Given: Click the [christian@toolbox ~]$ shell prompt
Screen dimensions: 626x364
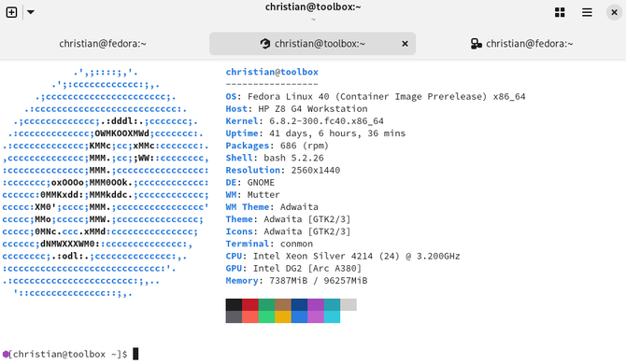Looking at the screenshot, I should tap(68, 354).
